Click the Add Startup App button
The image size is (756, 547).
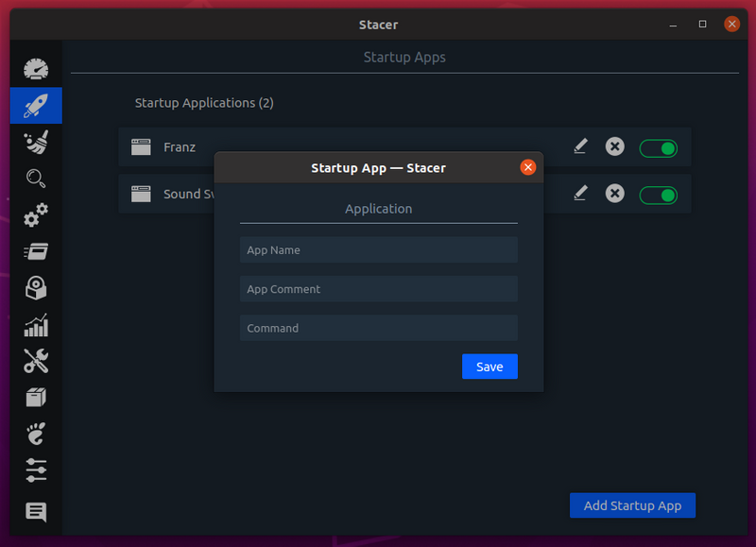tap(632, 505)
